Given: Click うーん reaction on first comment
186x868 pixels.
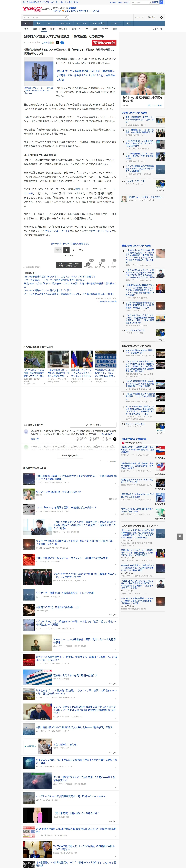Looking at the screenshot, I should pos(106,439).
